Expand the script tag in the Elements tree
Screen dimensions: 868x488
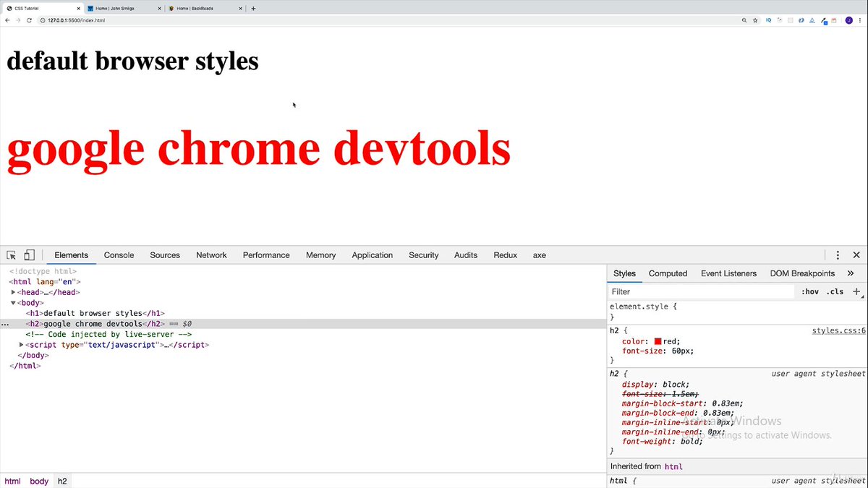point(20,344)
